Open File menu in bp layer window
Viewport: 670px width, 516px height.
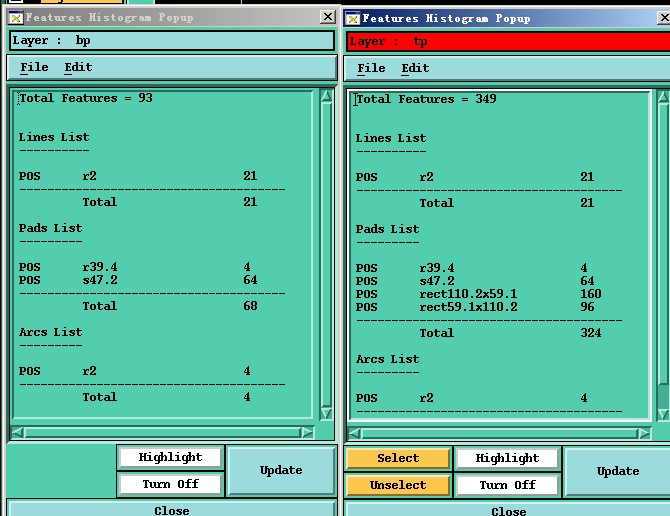pos(34,67)
